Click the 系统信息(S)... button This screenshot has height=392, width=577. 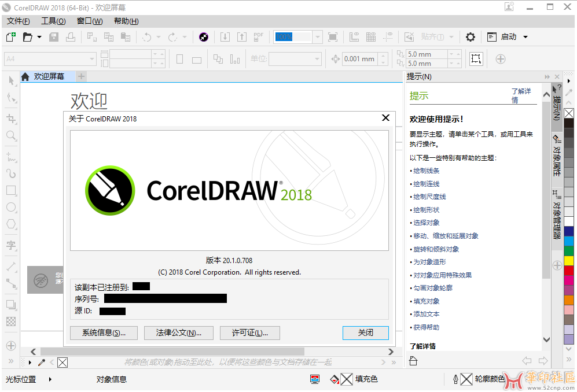104,333
